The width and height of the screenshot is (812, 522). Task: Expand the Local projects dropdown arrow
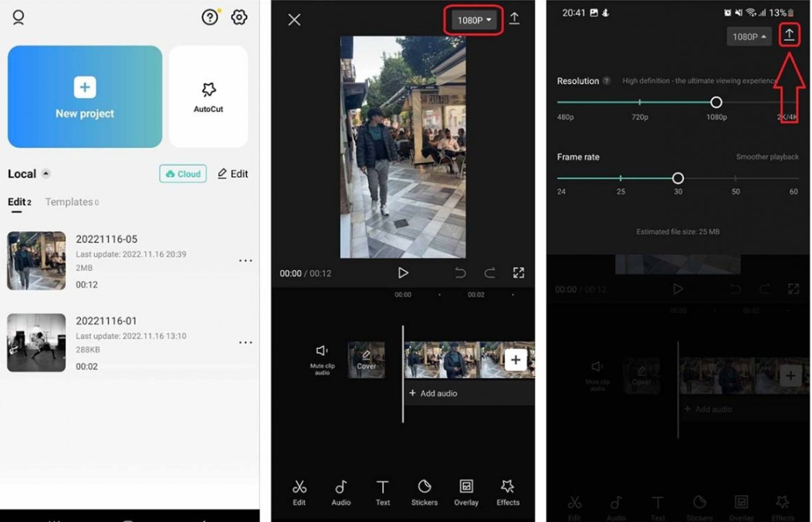pos(46,174)
